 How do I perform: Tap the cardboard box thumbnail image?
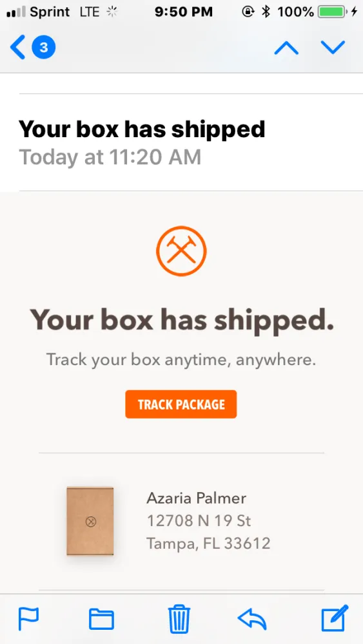(x=90, y=521)
